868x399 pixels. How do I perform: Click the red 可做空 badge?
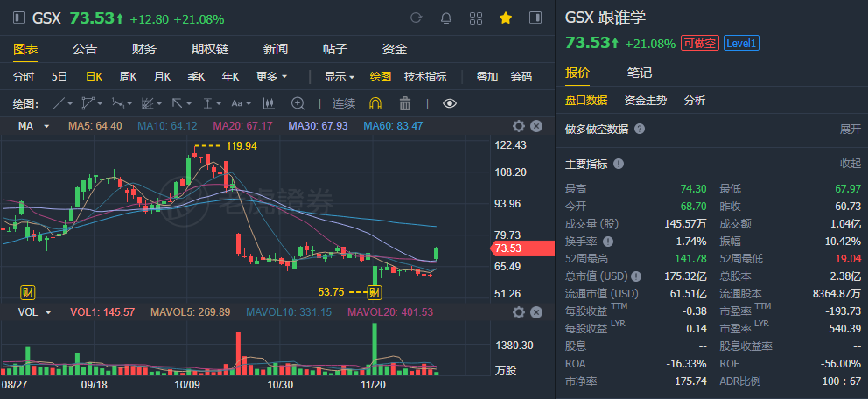pyautogui.click(x=700, y=44)
